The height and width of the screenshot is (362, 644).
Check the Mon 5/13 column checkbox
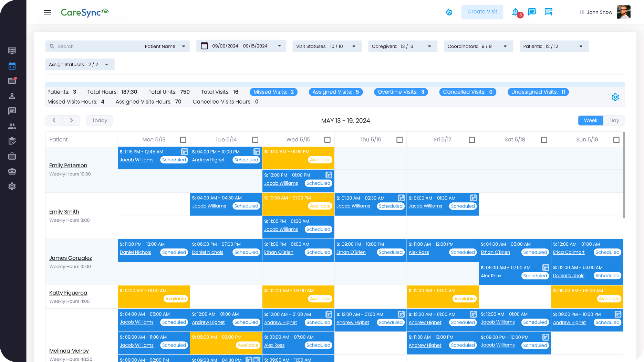(183, 140)
